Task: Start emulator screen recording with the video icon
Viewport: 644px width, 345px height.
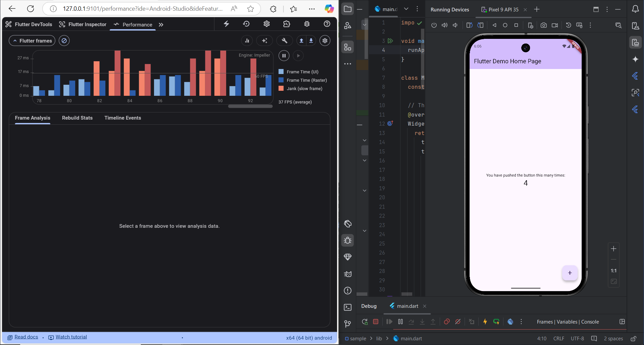Action: tap(555, 25)
